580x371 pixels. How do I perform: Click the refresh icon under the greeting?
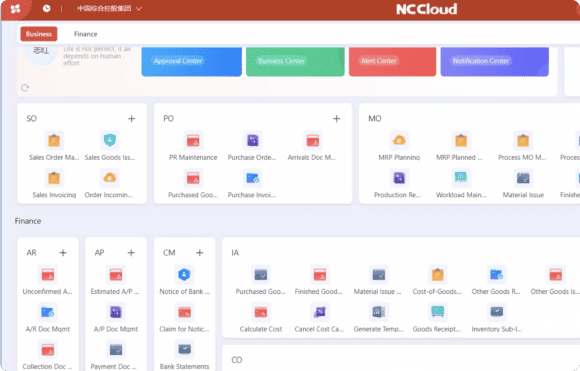point(25,88)
